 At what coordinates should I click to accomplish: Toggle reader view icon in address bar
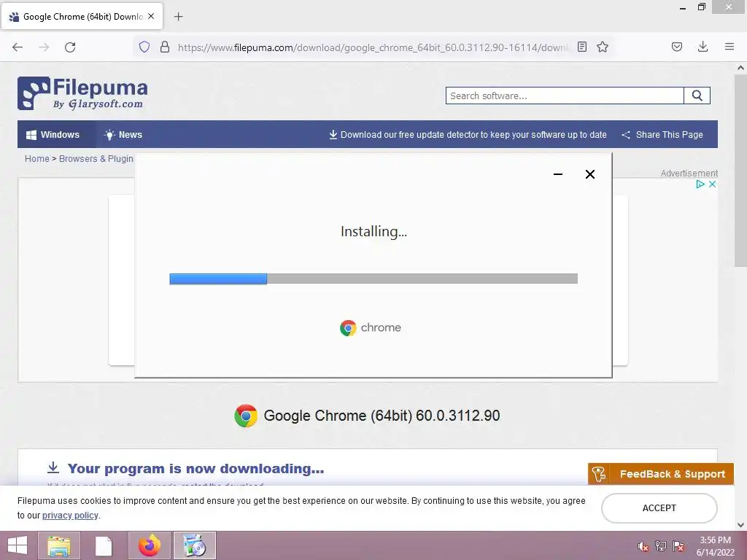(x=581, y=47)
